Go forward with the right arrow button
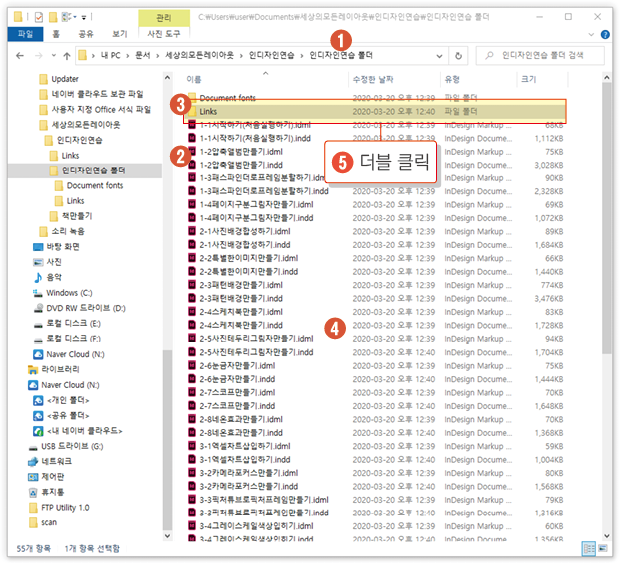 tap(38, 56)
